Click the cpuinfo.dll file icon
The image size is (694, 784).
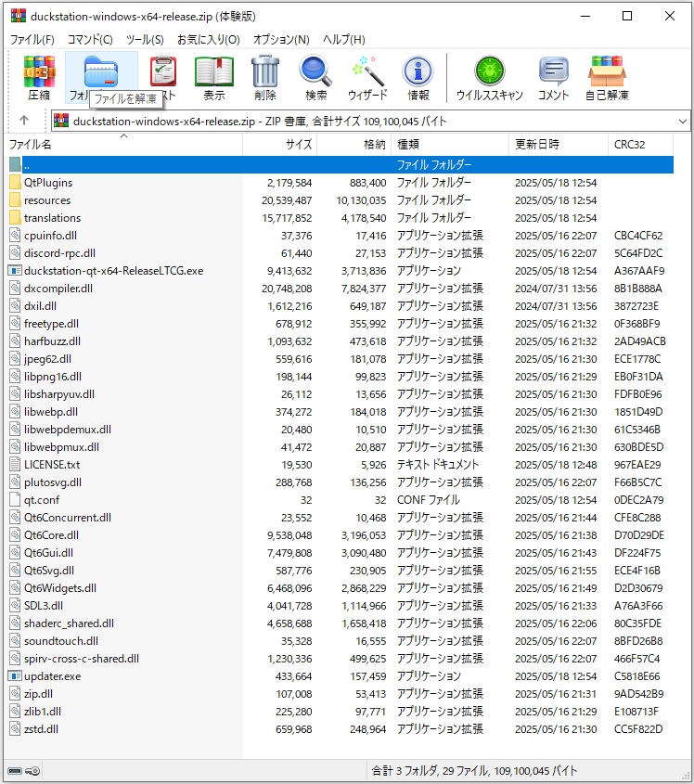(x=15, y=235)
